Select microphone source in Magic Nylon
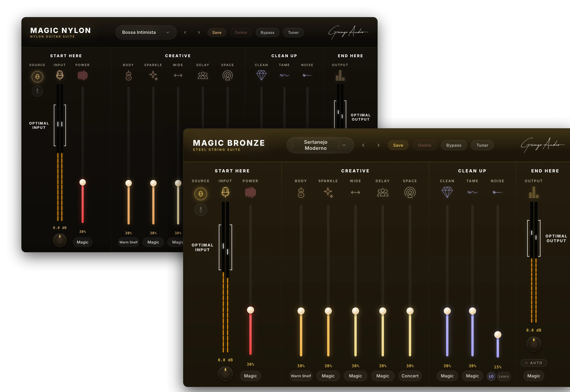 pos(37,77)
